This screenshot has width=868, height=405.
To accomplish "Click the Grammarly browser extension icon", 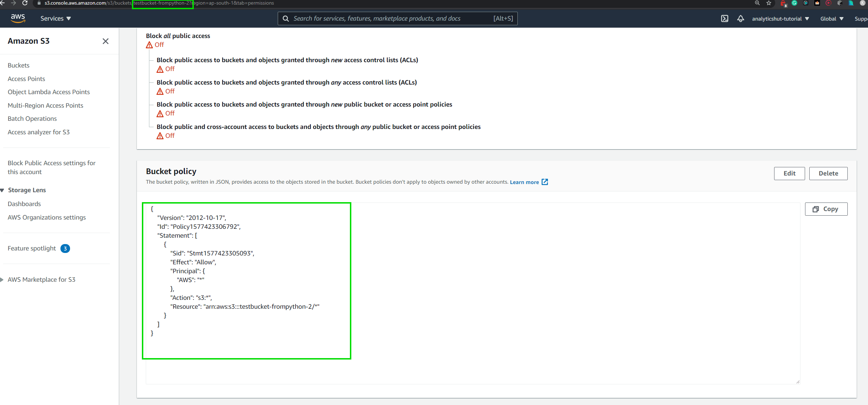I will click(794, 3).
